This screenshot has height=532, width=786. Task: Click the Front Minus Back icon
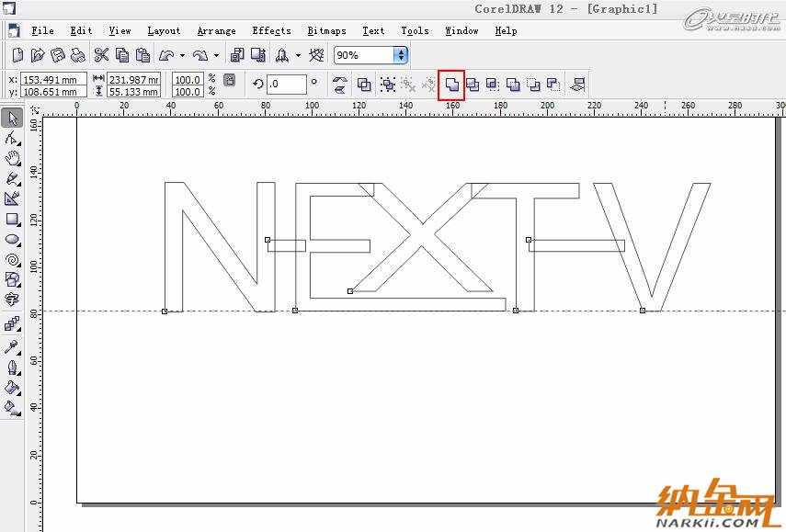[533, 85]
